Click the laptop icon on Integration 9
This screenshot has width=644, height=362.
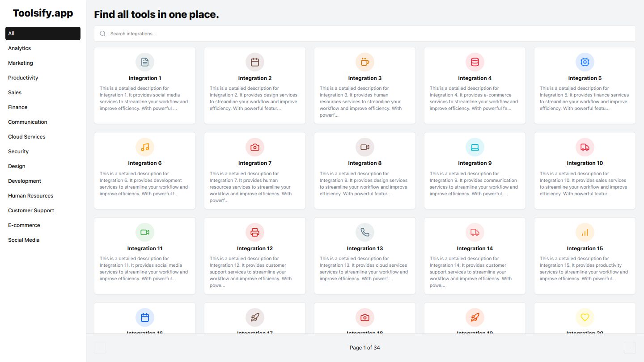click(475, 147)
